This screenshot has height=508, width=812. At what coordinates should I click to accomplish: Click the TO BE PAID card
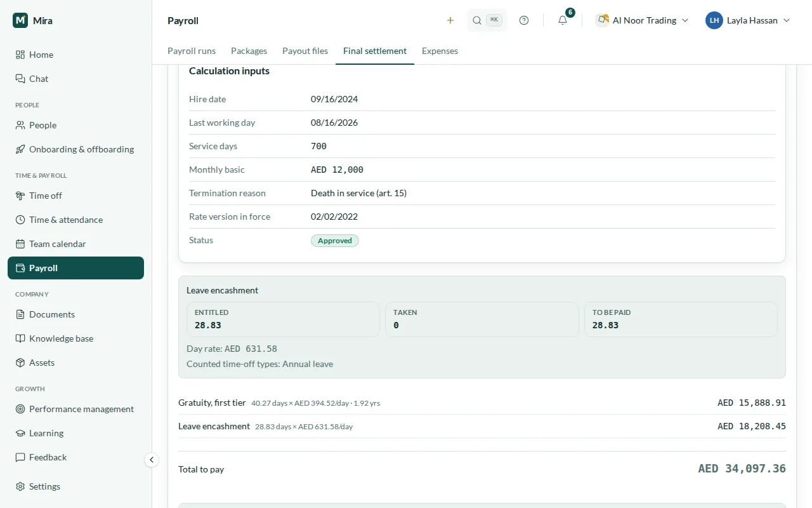click(681, 319)
